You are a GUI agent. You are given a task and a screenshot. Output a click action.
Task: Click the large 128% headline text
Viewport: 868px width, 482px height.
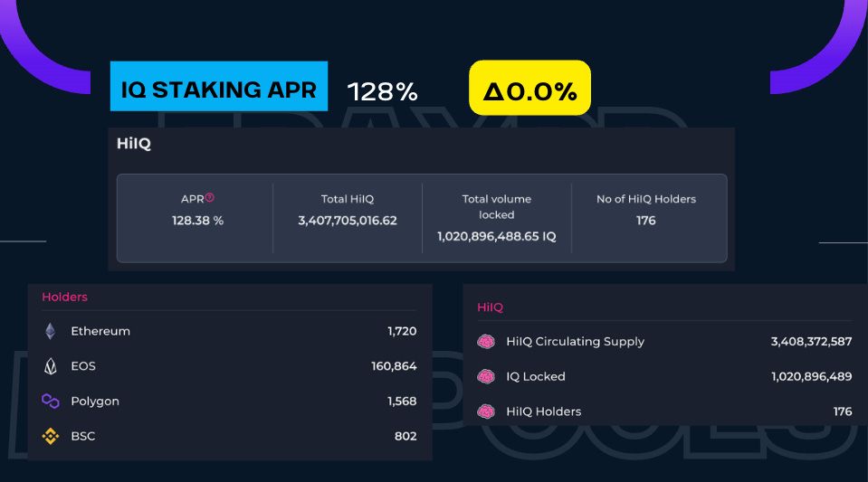pos(383,91)
